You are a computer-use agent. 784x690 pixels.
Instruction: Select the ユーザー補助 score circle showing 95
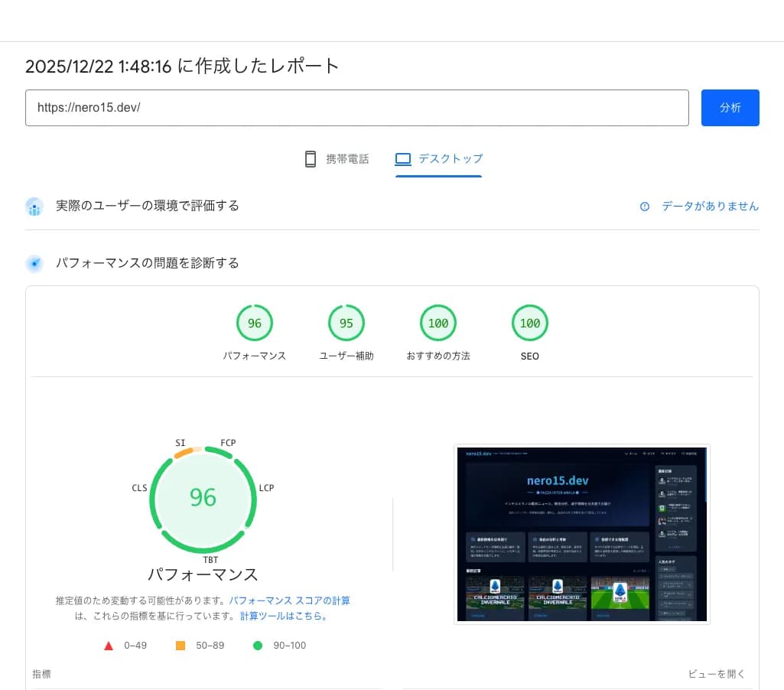pos(346,323)
